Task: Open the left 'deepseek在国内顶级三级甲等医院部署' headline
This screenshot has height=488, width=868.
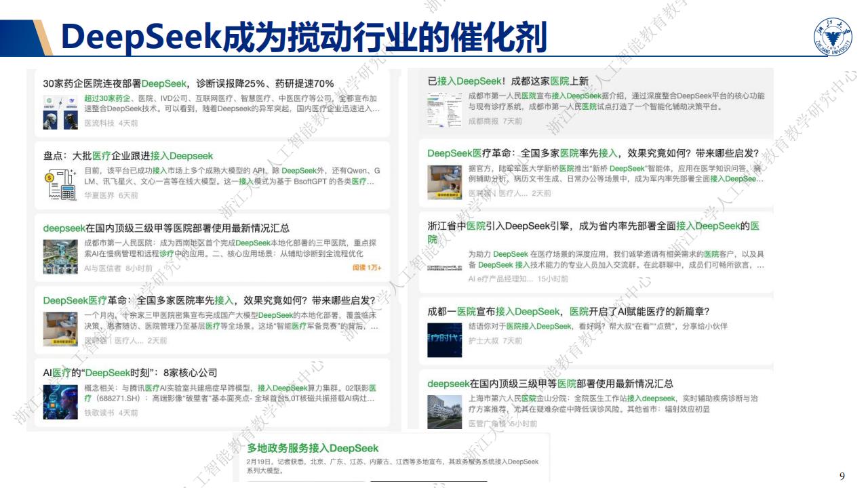Action: point(166,228)
